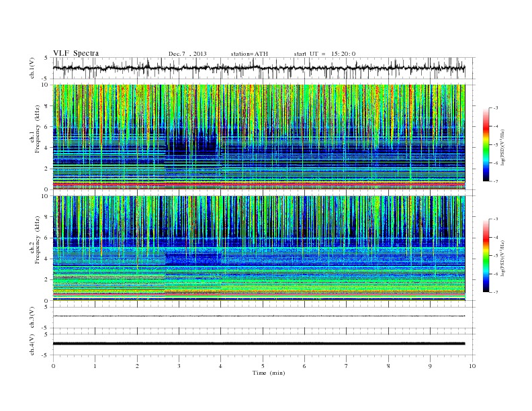
Task: Click the time-axis tick label "9"
Action: point(430,366)
